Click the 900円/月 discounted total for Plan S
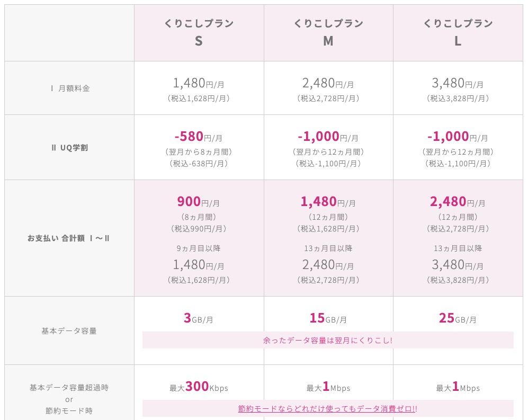Viewport: 528px width, 420px height. pos(199,202)
